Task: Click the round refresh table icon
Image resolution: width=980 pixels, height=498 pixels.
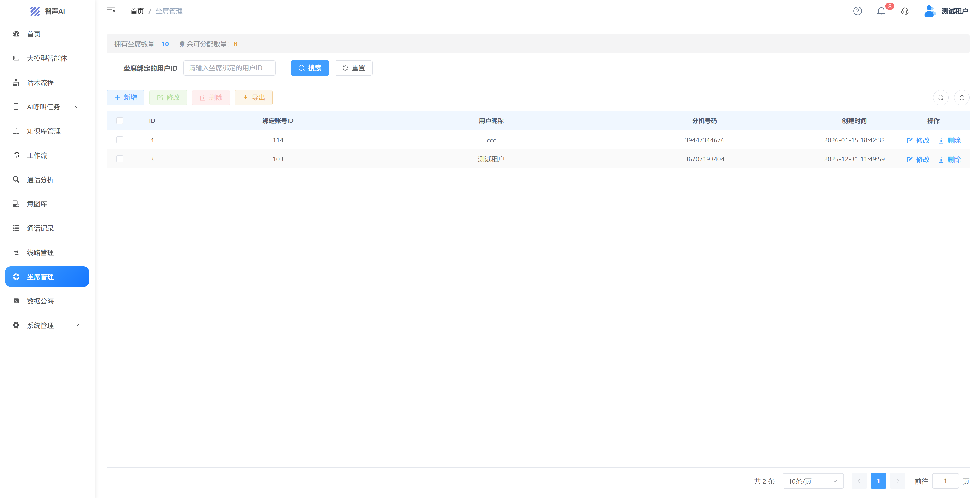Action: 962,98
